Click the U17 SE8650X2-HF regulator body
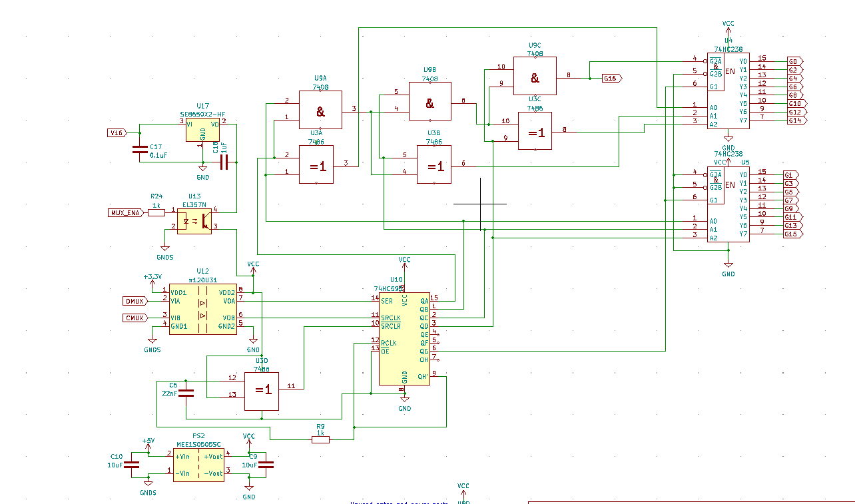This screenshot has height=504, width=855. (x=202, y=130)
